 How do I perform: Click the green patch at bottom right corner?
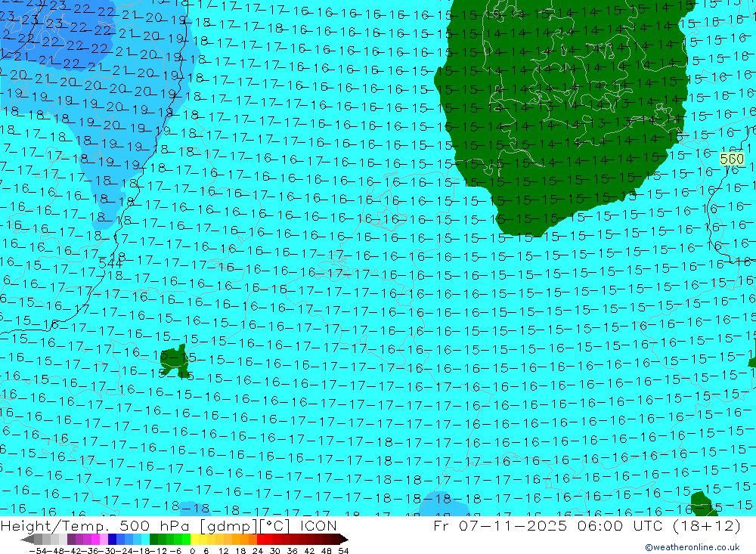tap(706, 503)
